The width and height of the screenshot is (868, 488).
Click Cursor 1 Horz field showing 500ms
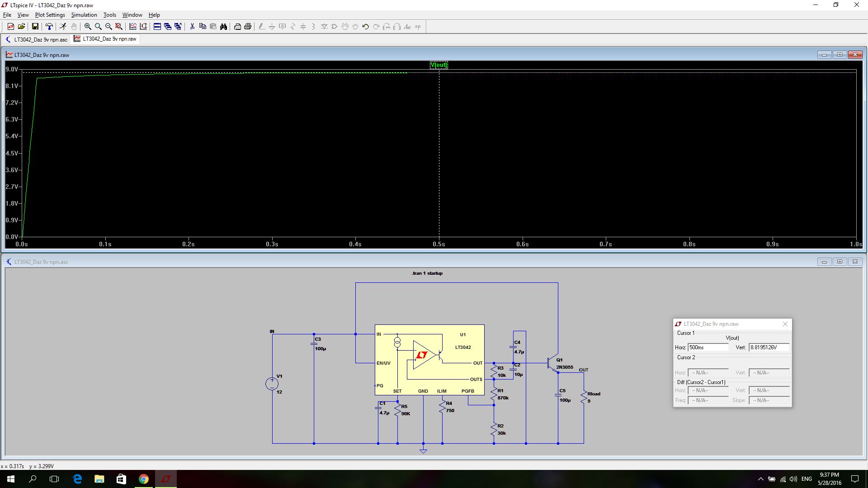(x=708, y=347)
